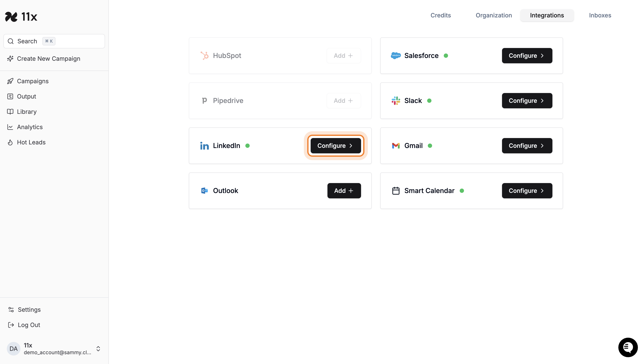Focus the Search input field
Image resolution: width=643 pixels, height=364 pixels.
pos(54,41)
